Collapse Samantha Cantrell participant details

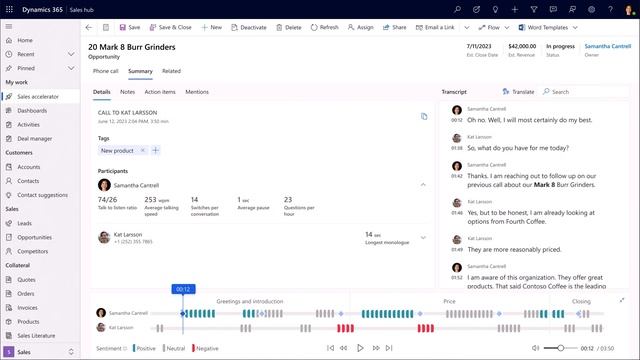tap(423, 184)
